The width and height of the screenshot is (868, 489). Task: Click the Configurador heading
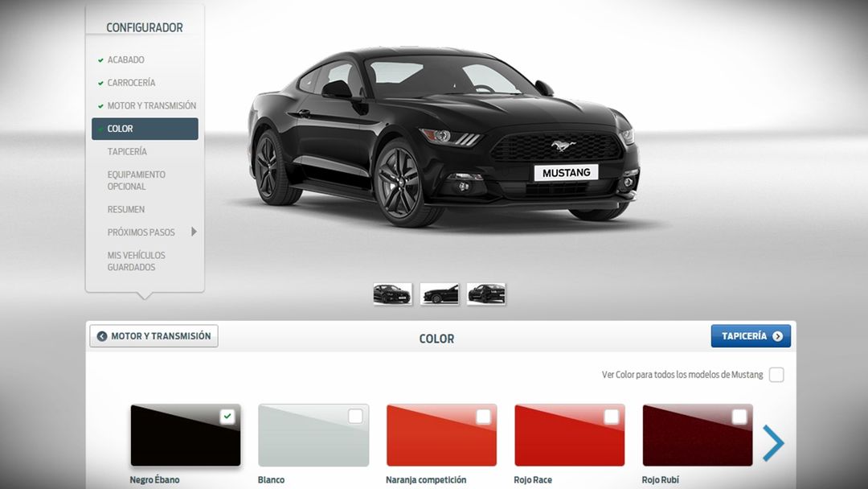145,27
